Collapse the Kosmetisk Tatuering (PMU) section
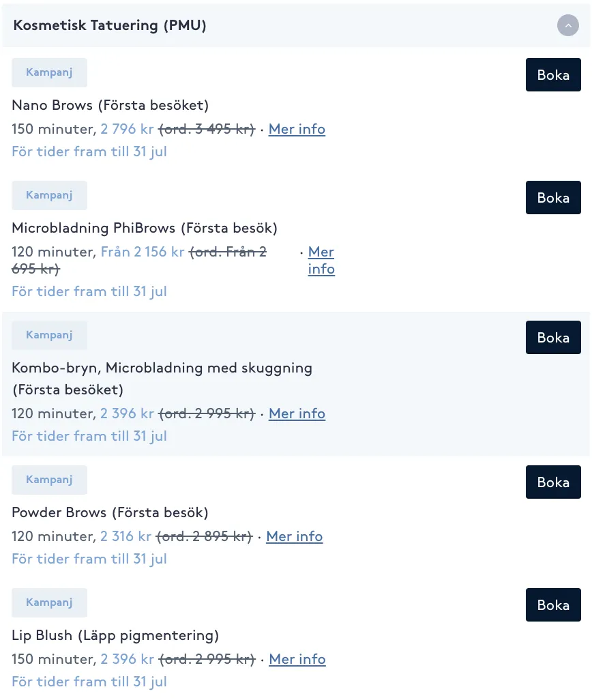592x700 pixels. 567,25
